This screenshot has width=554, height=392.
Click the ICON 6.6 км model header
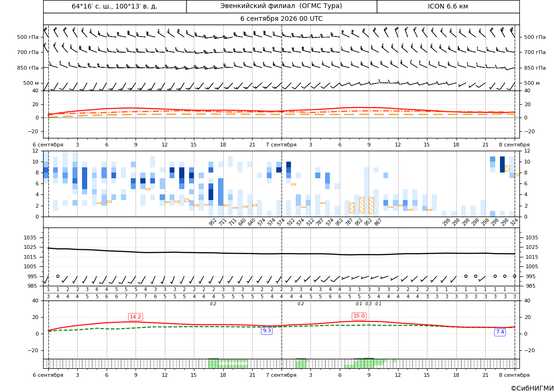click(448, 6)
